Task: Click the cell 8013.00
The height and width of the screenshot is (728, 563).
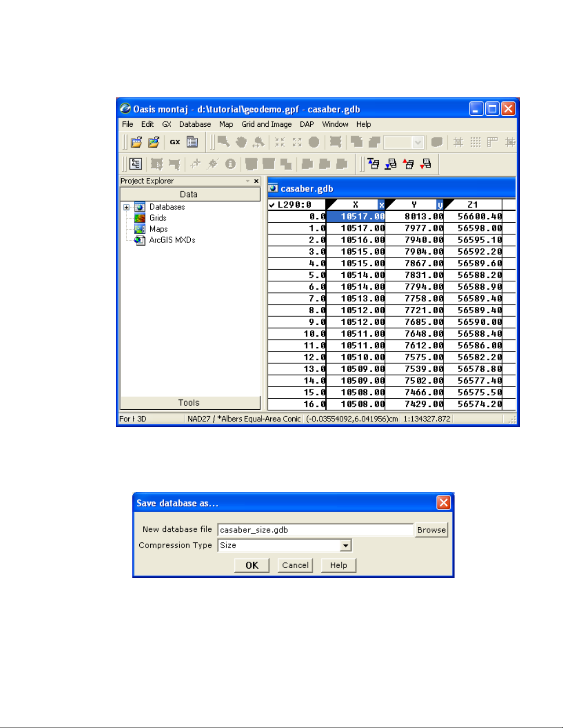Action: [x=415, y=216]
